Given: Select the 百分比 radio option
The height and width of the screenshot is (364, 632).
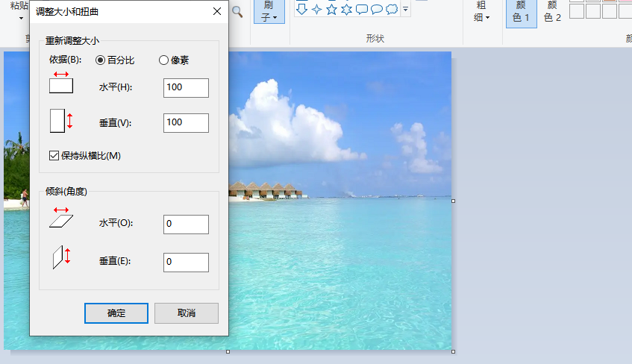Looking at the screenshot, I should (114, 60).
